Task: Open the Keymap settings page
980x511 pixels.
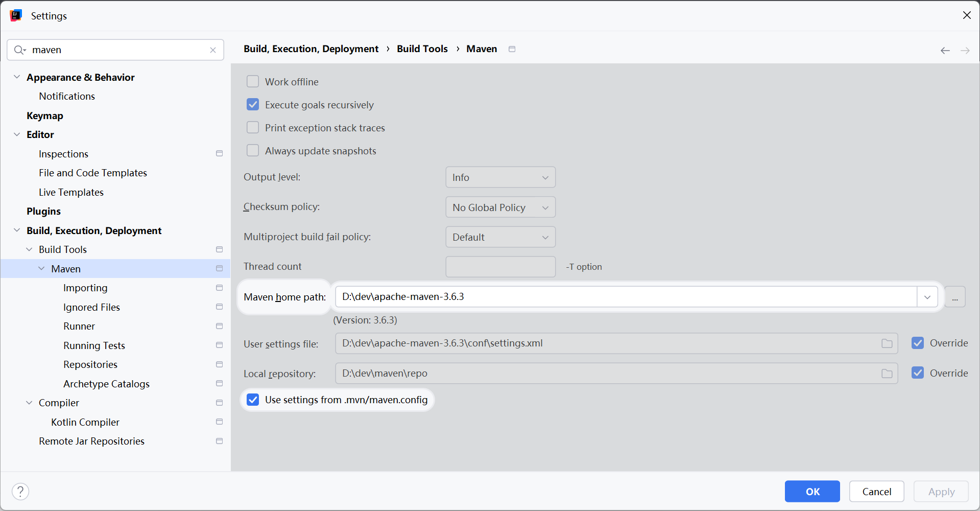Action: click(45, 115)
